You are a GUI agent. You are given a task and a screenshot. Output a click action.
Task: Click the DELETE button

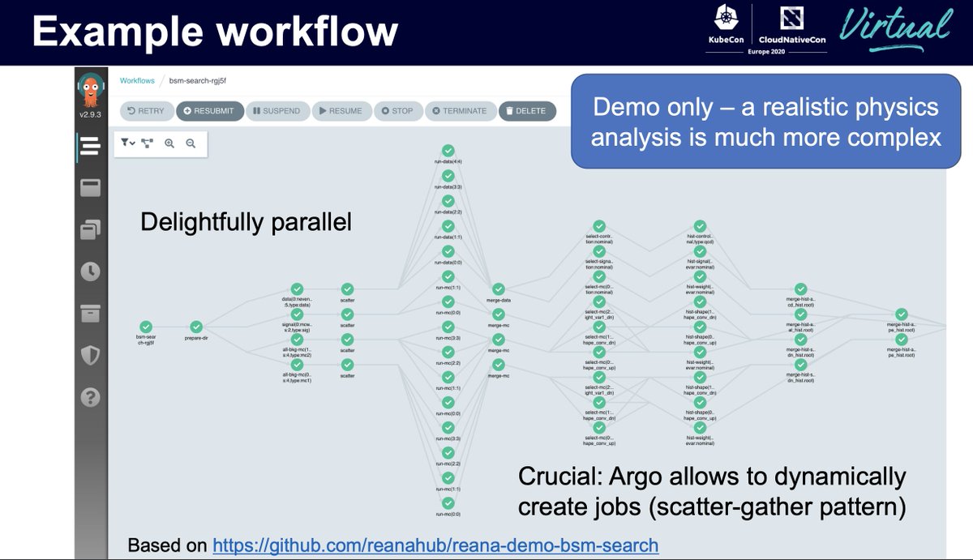click(526, 111)
